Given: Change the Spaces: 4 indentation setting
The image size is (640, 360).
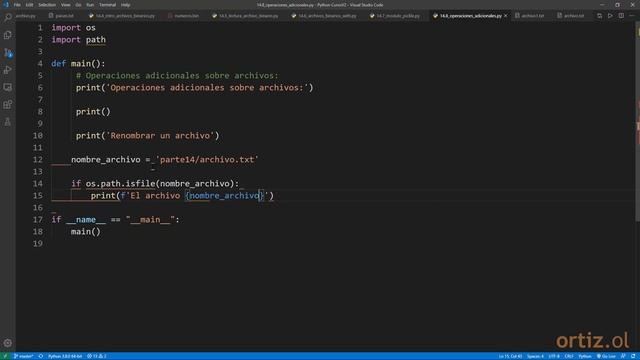Looking at the screenshot, I should coord(535,356).
